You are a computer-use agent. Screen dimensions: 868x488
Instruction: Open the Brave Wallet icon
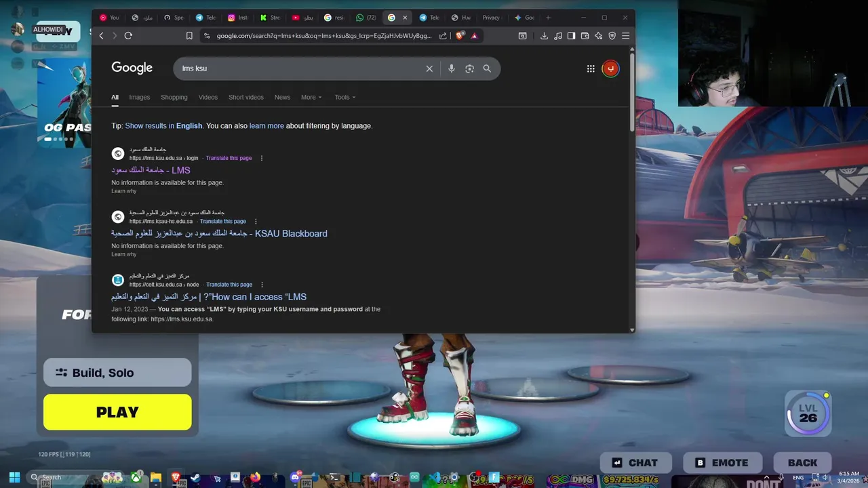coord(585,36)
